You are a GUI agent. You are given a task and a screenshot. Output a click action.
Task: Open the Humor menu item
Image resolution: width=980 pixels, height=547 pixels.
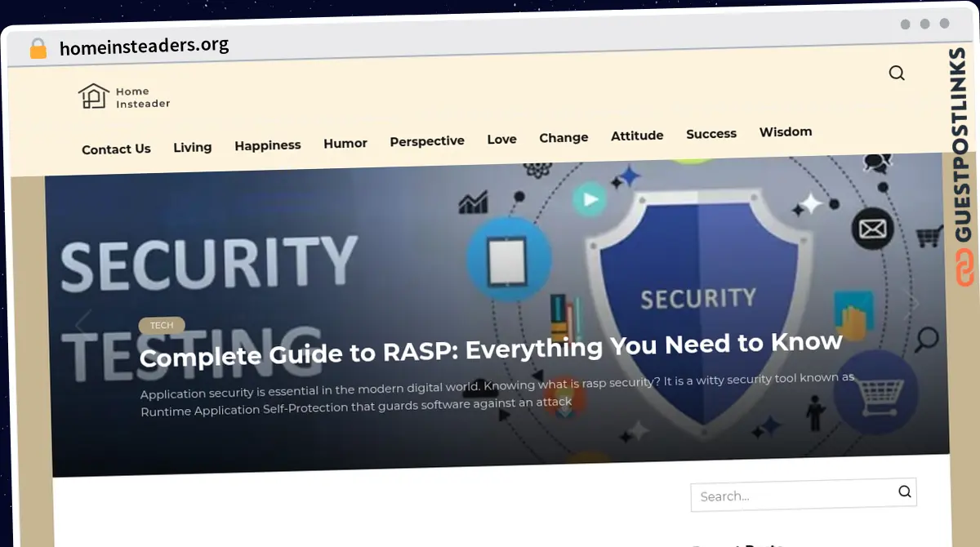point(345,144)
